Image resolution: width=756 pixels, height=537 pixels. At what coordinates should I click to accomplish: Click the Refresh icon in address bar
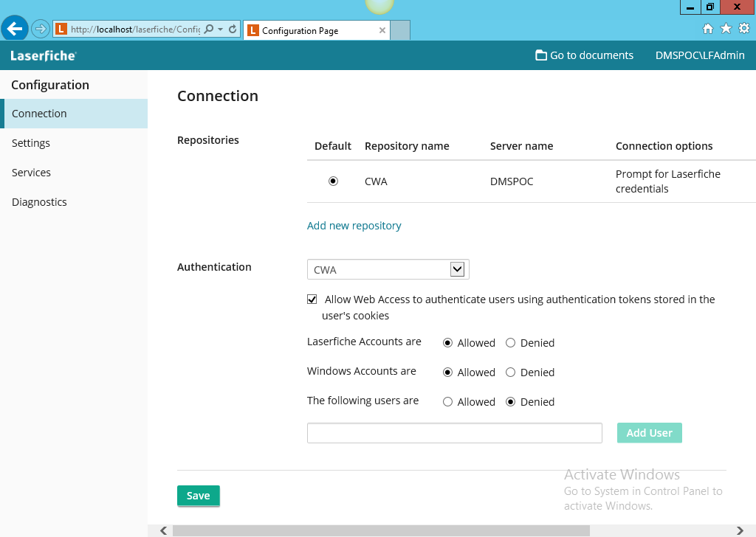[233, 30]
